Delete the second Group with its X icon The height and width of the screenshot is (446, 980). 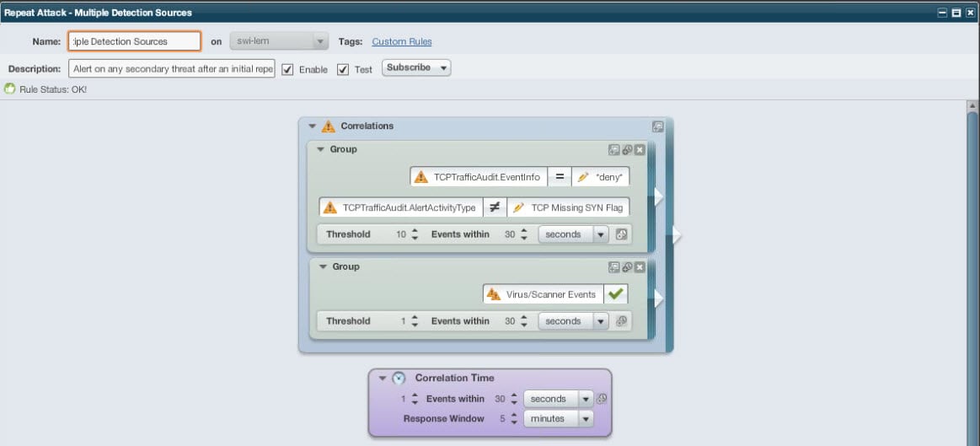click(640, 267)
